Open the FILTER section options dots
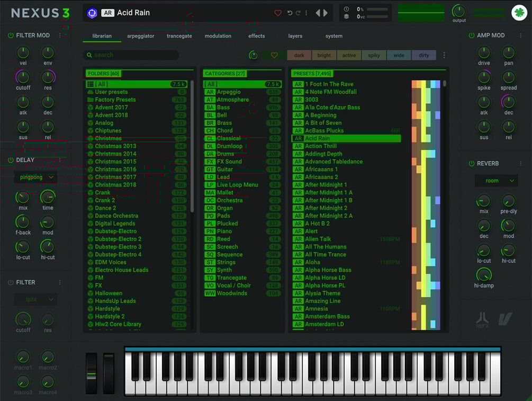The height and width of the screenshot is (401, 532). coord(60,282)
